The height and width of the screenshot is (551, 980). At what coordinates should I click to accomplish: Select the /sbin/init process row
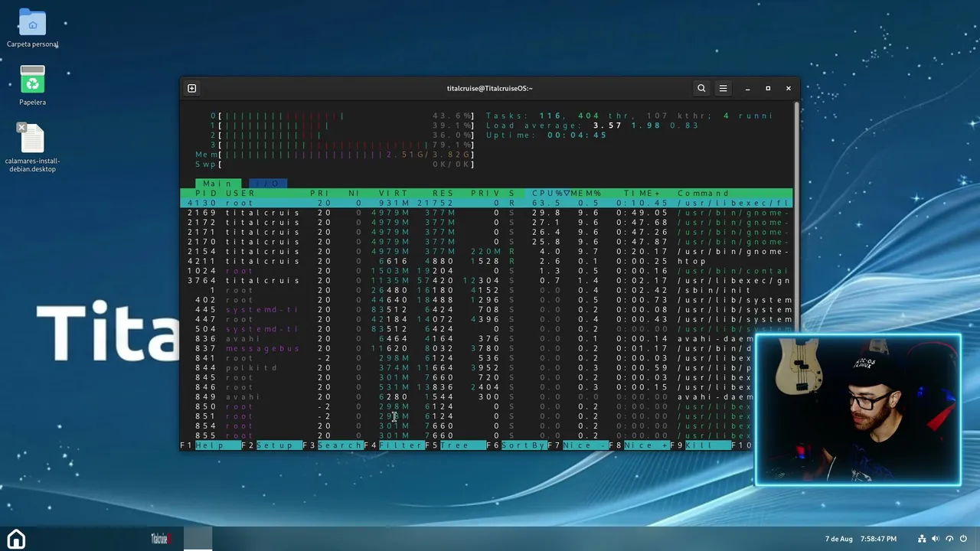487,291
